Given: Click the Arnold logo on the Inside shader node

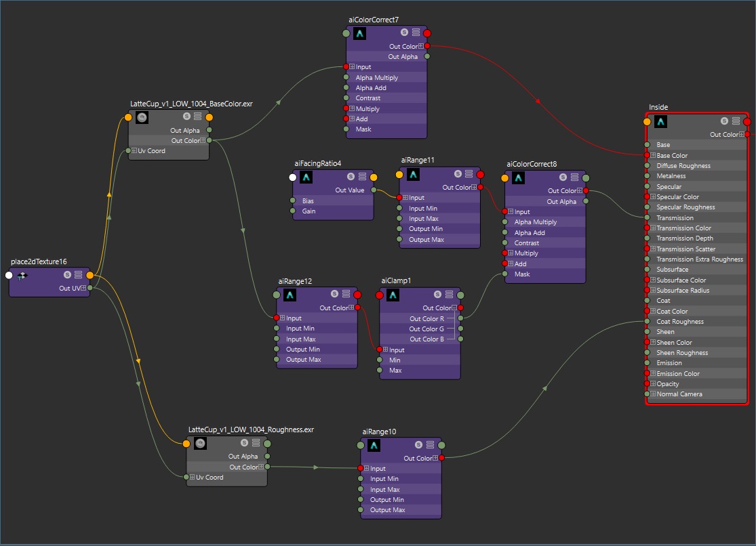Looking at the screenshot, I should point(660,122).
